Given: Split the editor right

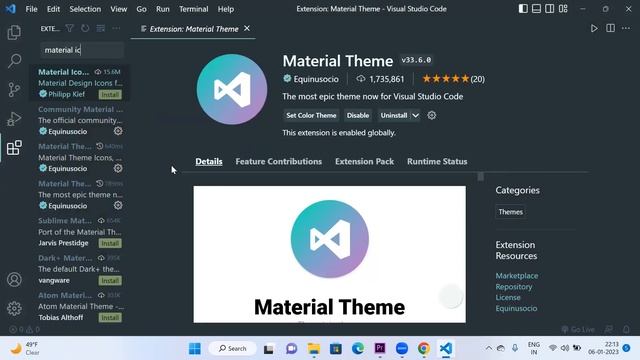Looking at the screenshot, I should coord(610,29).
